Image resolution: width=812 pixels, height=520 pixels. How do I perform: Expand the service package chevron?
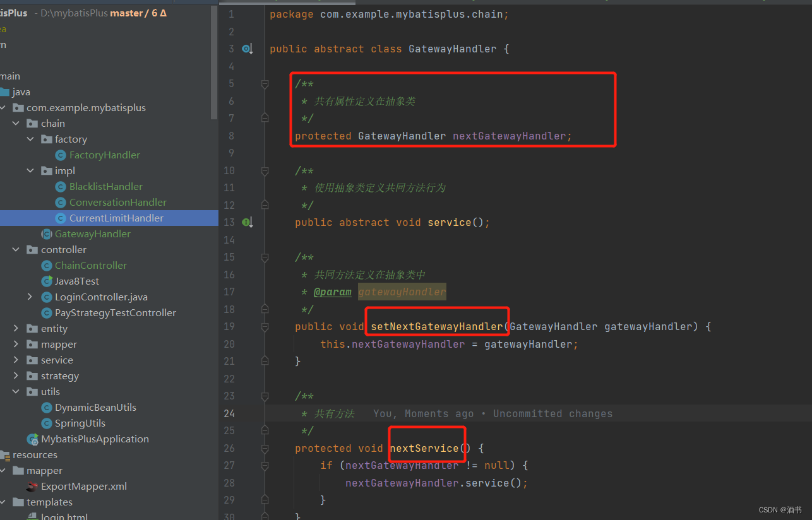[x=16, y=360]
